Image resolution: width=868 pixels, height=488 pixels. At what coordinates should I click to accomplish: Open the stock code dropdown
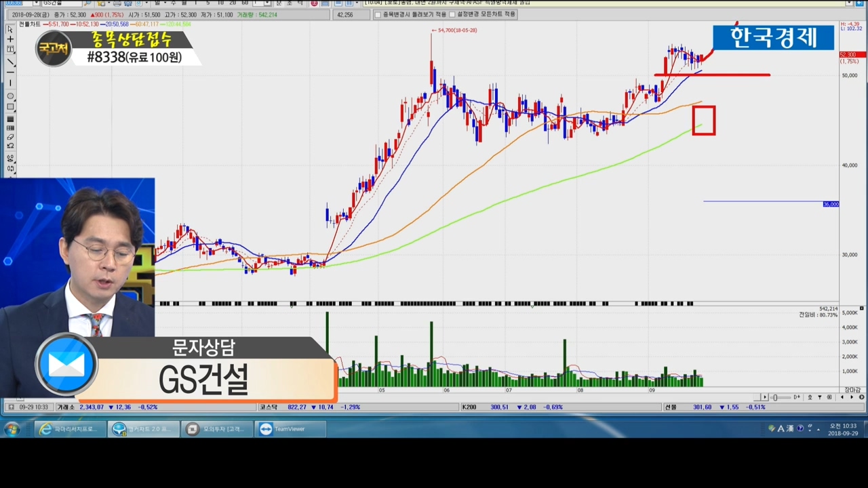click(37, 3)
